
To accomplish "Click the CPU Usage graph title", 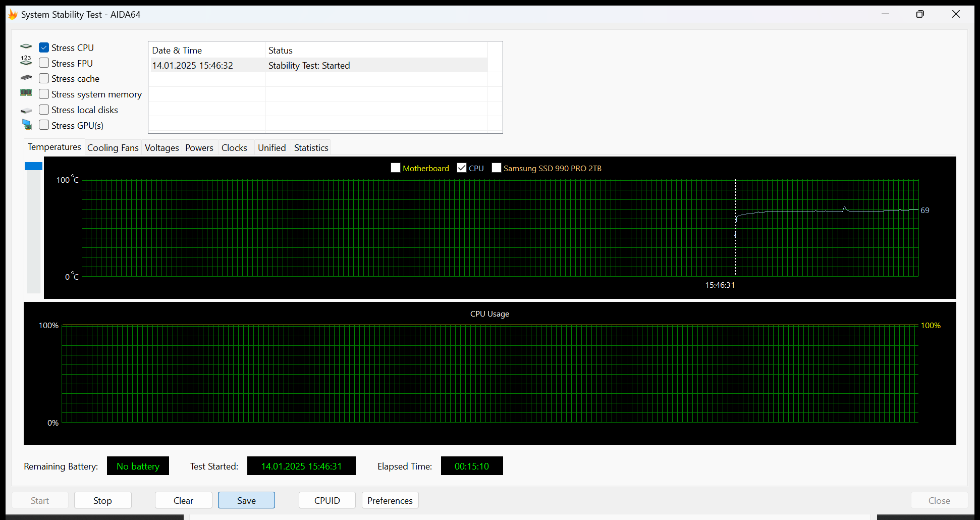I will click(x=489, y=314).
